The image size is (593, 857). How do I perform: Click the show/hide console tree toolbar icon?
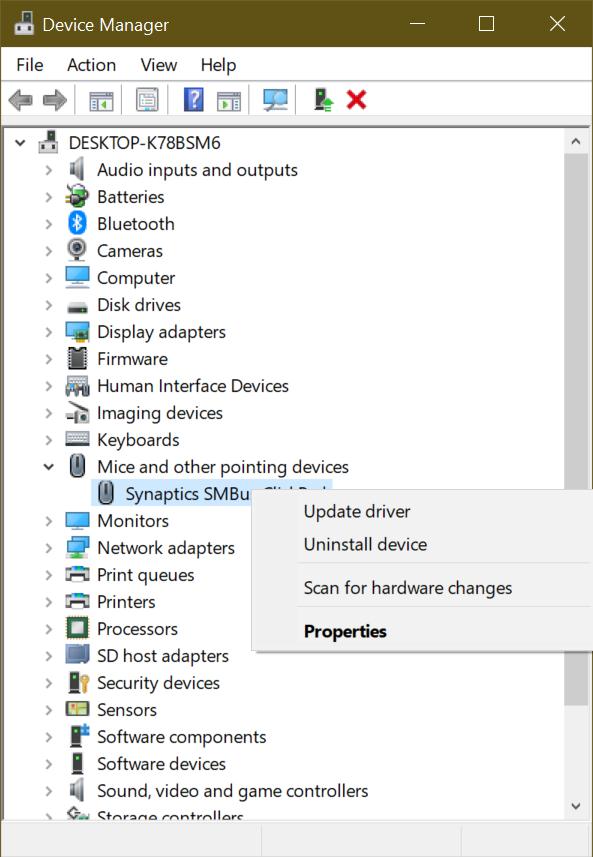[101, 101]
